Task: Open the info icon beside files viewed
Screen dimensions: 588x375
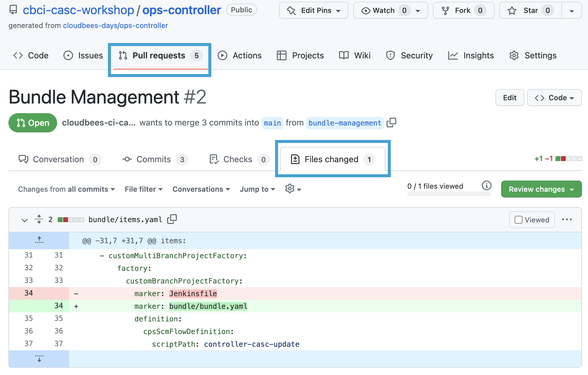Action: click(x=486, y=185)
